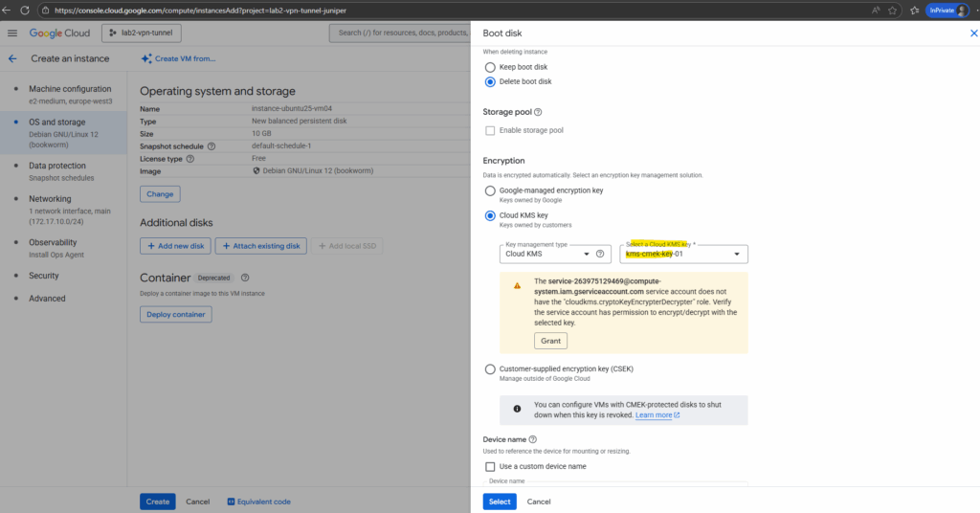Screen dimensions: 980x513
Task: Choose Customer-supplied encryption key (CSEK)
Action: click(490, 369)
